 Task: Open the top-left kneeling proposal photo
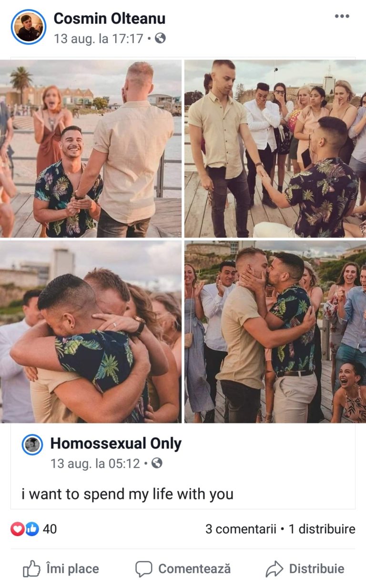[91, 148]
